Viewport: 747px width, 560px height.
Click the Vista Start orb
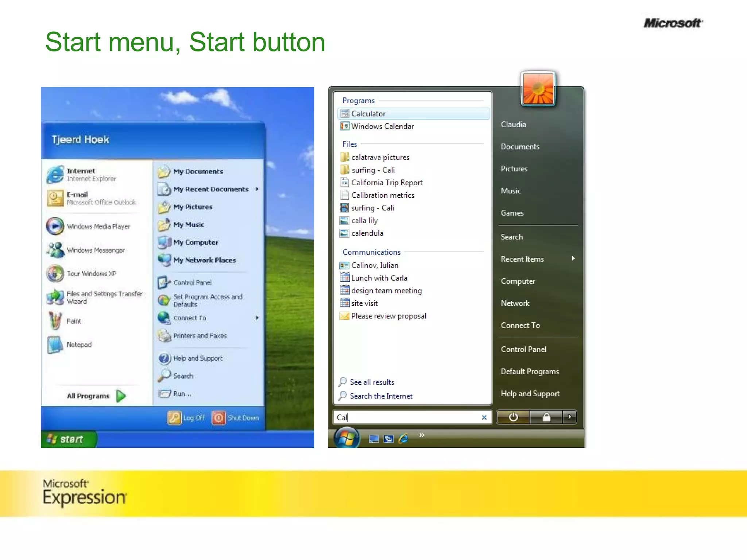(346, 437)
